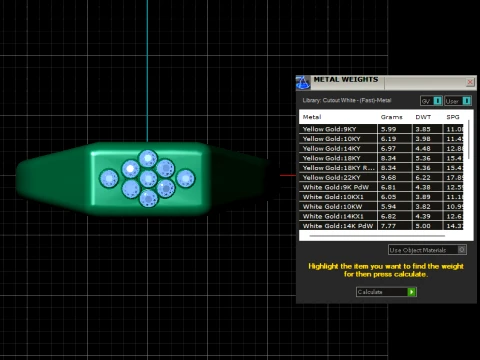Sort by the DWT column header
Viewport: 480px width, 360px height.
423,117
